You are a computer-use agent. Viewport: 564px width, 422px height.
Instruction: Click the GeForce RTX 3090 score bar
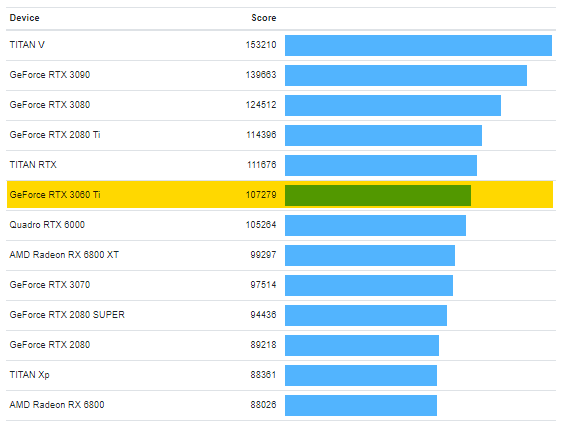[406, 75]
